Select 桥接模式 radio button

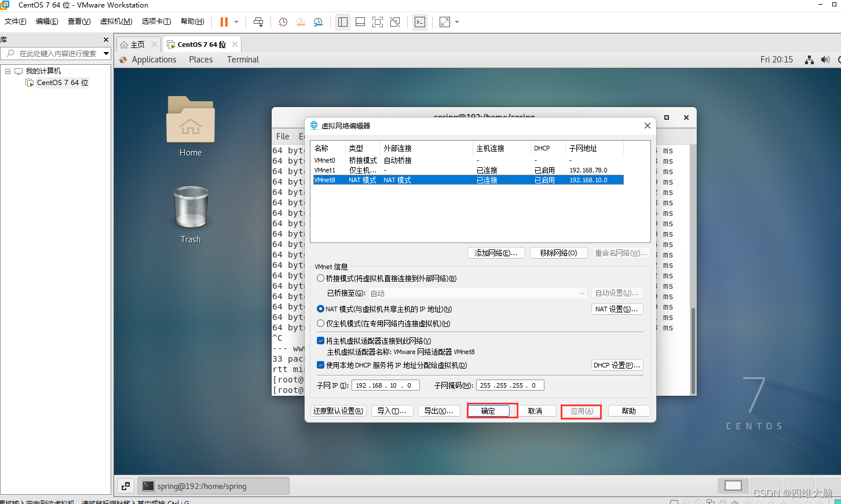(x=320, y=278)
